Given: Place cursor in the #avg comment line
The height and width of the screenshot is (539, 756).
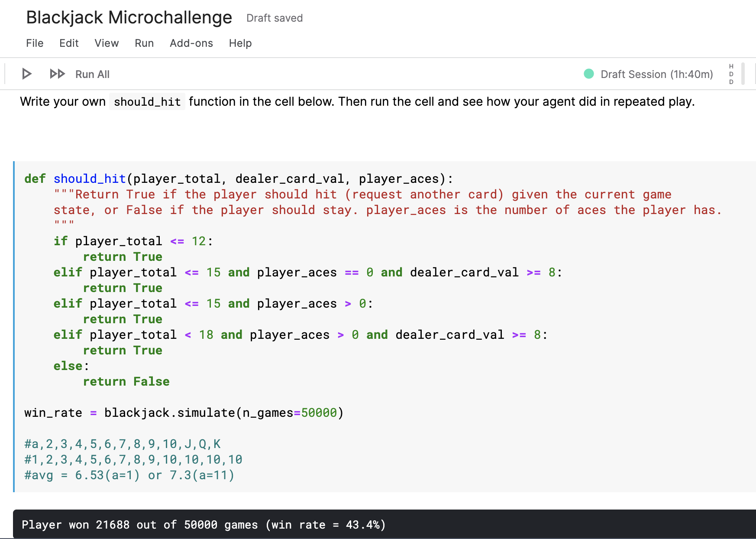Looking at the screenshot, I should (129, 475).
